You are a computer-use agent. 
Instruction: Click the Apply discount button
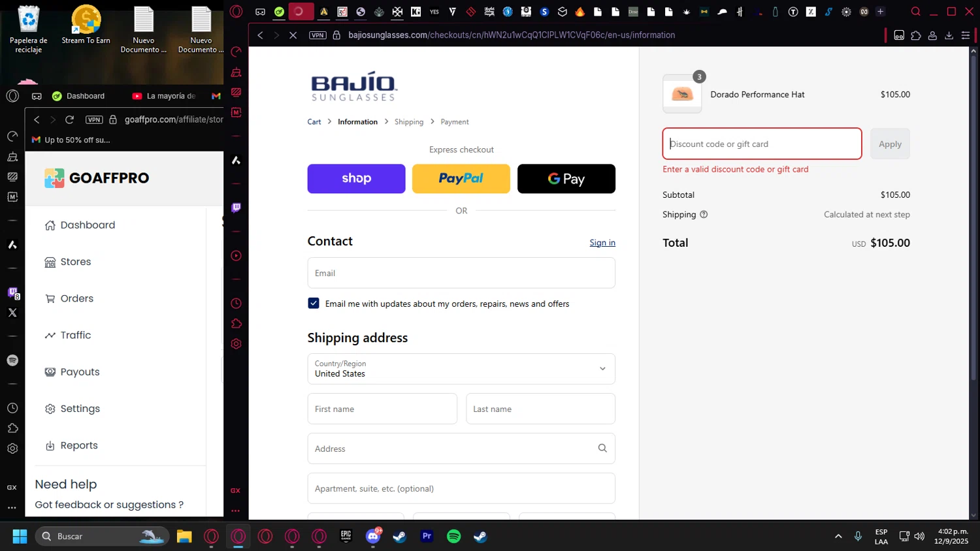coord(890,144)
